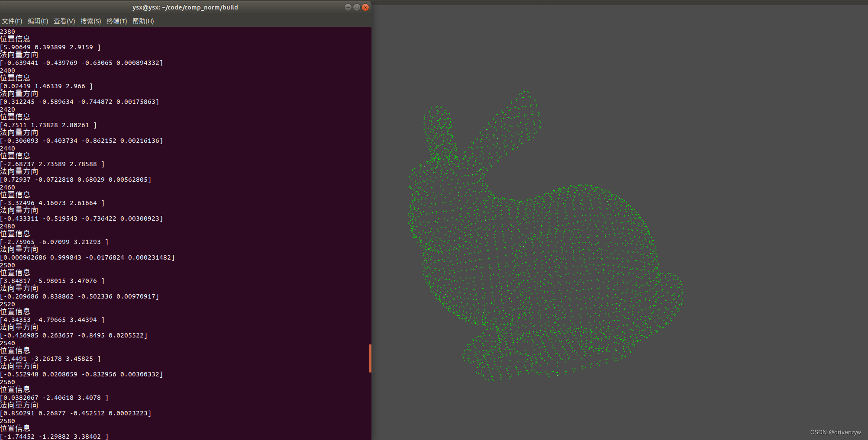Minimize the terminal window
Image resolution: width=868 pixels, height=440 pixels.
pos(348,7)
